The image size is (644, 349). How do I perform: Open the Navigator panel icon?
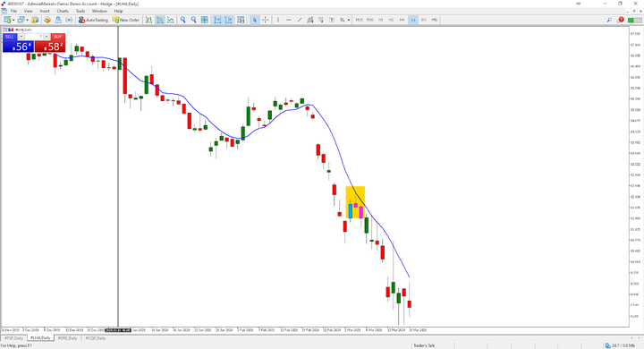tap(58, 20)
